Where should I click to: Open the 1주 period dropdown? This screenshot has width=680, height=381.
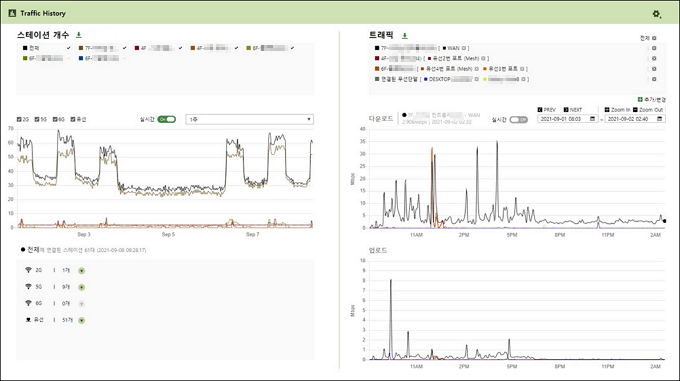pos(249,119)
